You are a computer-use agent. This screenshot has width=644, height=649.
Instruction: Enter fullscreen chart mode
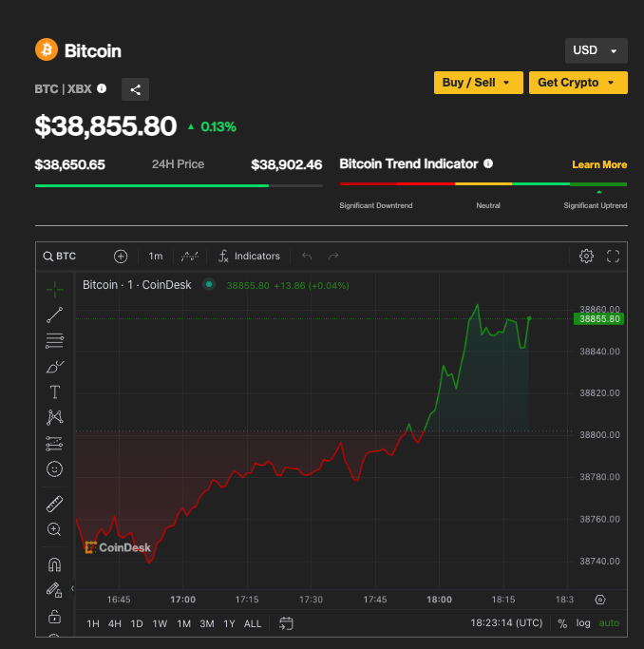point(613,257)
